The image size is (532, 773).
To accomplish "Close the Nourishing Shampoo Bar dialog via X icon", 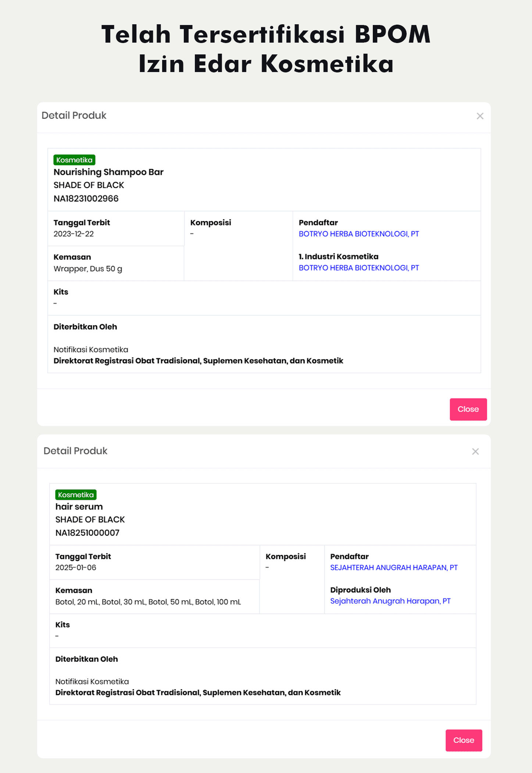I will coord(480,116).
